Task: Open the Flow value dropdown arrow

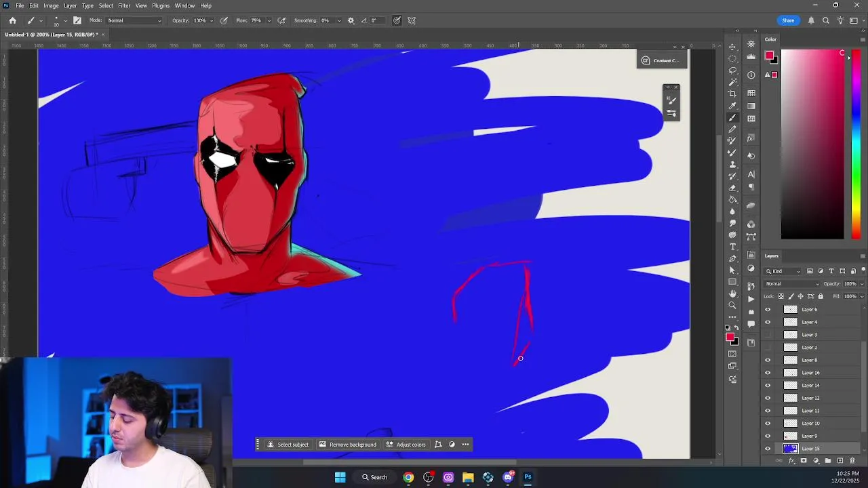Action: [269, 20]
